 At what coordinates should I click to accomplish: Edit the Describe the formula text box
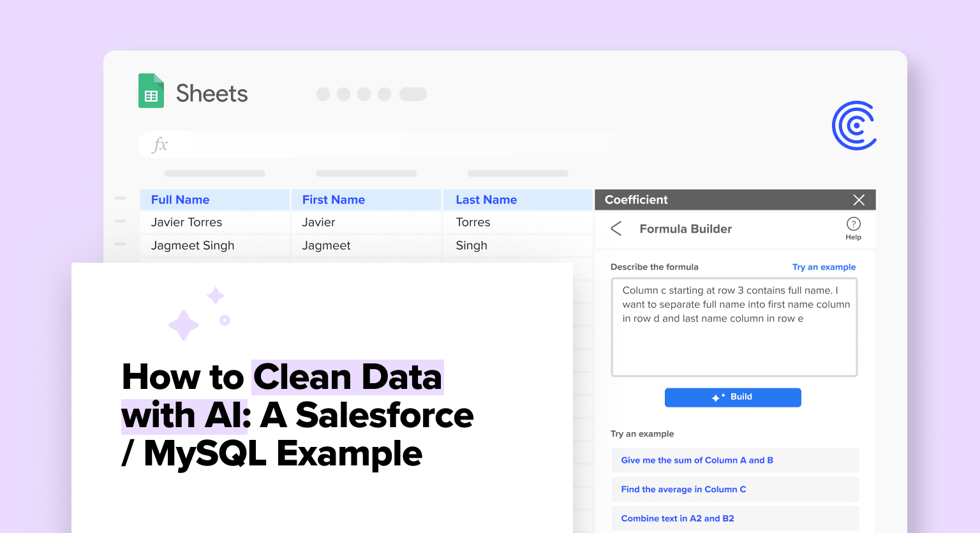734,327
